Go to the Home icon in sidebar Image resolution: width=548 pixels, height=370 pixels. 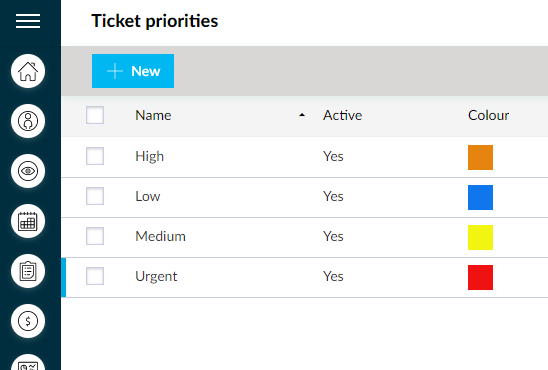28,71
